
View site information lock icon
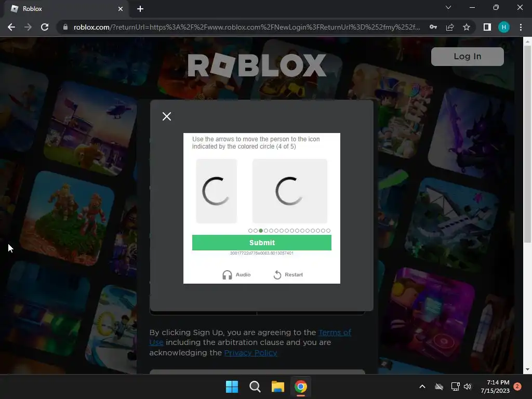tap(65, 27)
